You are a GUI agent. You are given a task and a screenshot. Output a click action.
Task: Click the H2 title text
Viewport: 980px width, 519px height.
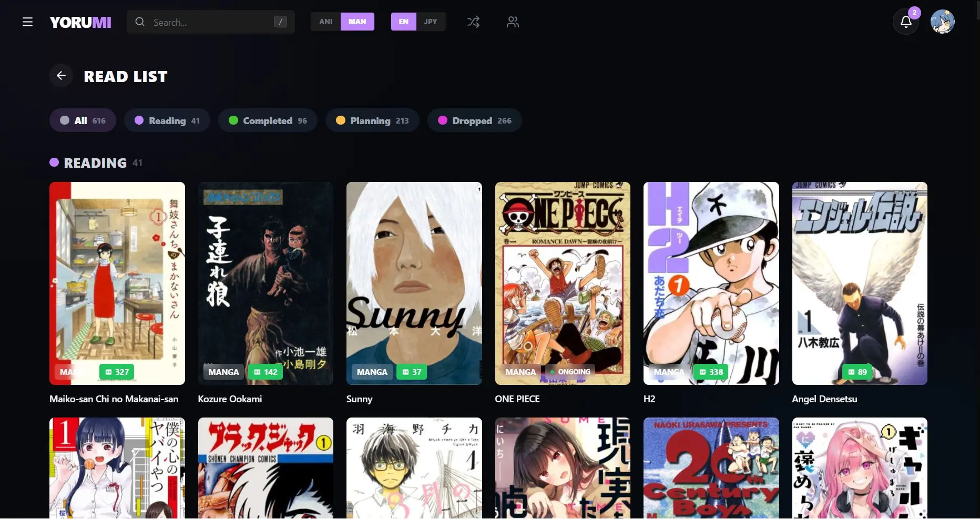[649, 399]
